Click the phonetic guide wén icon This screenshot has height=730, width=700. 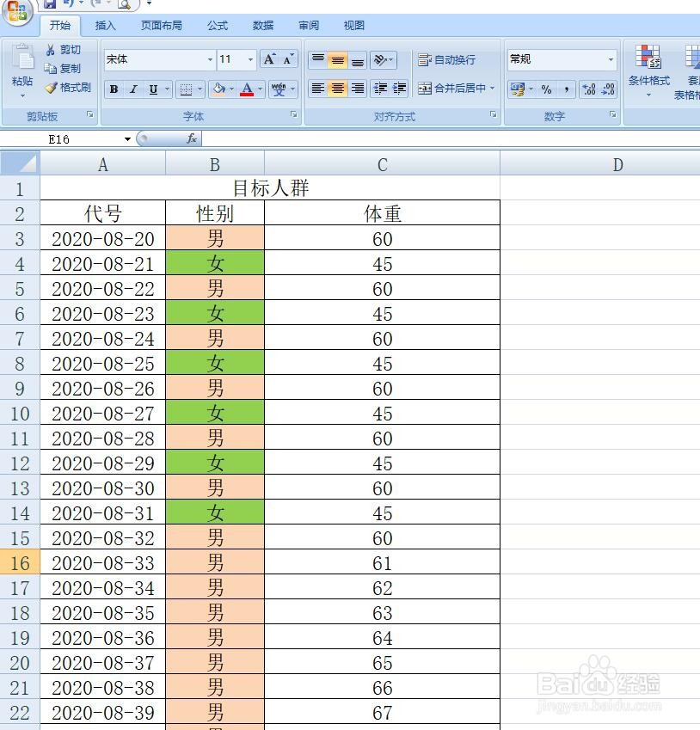(x=279, y=89)
